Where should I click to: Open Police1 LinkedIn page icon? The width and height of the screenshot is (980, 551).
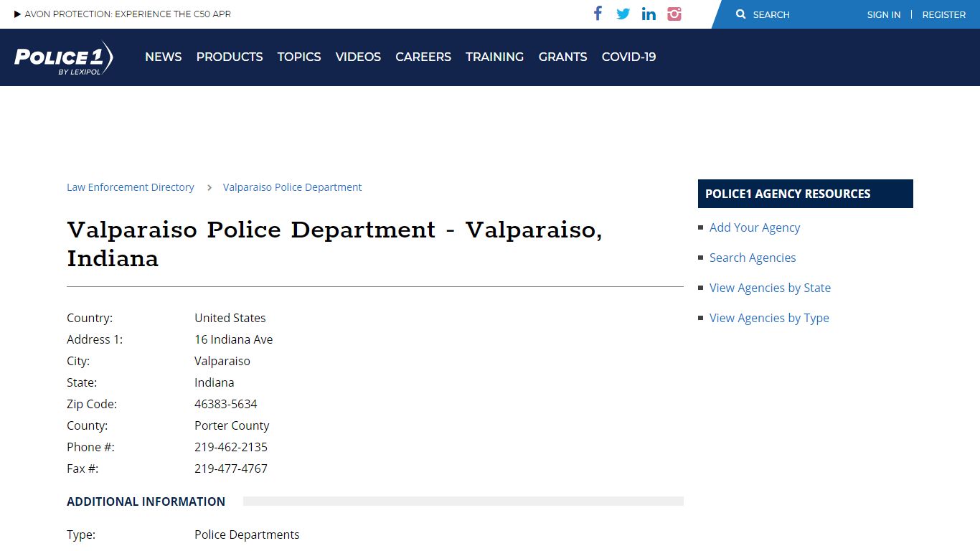point(649,14)
